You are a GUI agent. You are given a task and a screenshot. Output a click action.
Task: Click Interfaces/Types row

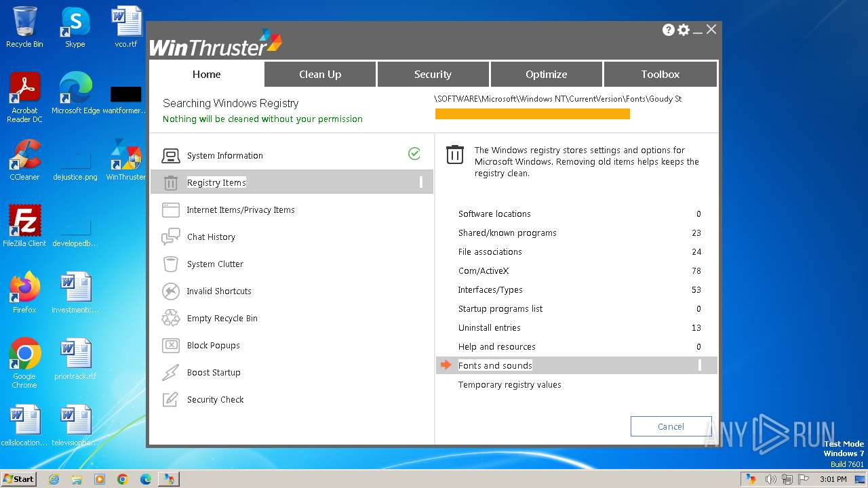coord(576,290)
